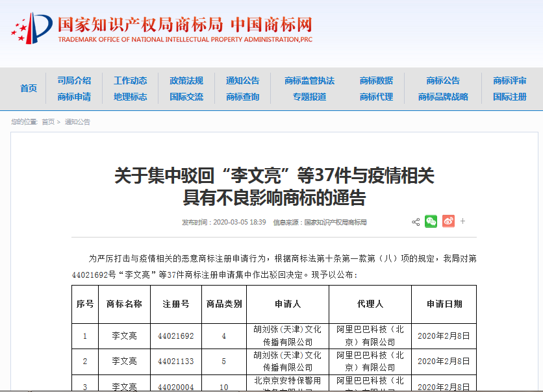Share the notice via the WeChat icon
Viewport: 543px width, 392px height.
pos(431,221)
